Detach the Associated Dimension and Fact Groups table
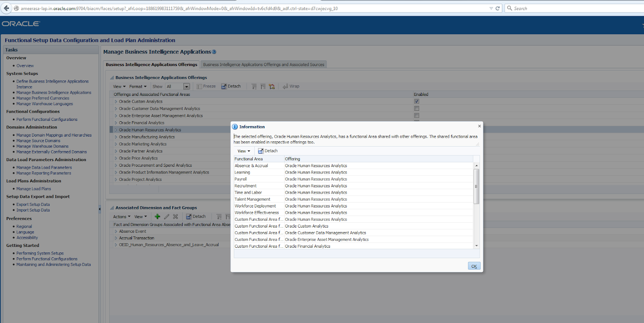The width and height of the screenshot is (644, 323). 196,216
